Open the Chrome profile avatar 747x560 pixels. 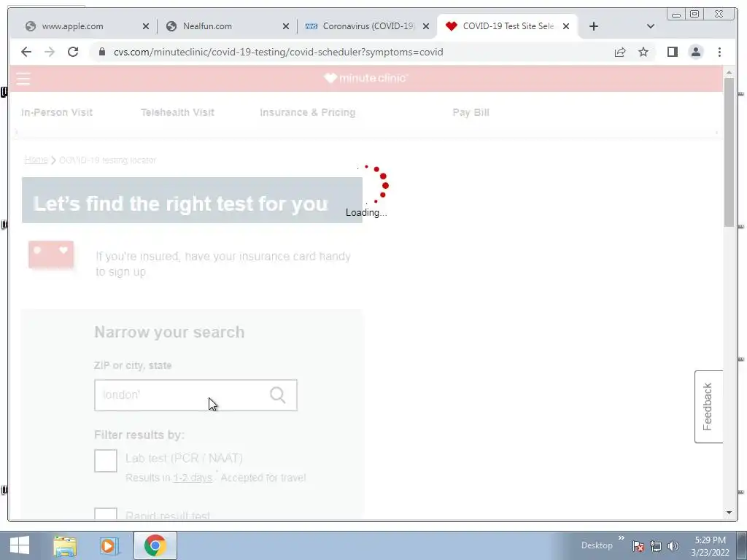[x=695, y=52]
